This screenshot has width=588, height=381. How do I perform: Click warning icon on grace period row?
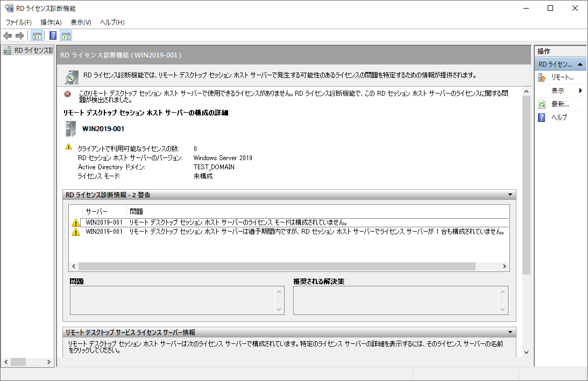pos(76,232)
